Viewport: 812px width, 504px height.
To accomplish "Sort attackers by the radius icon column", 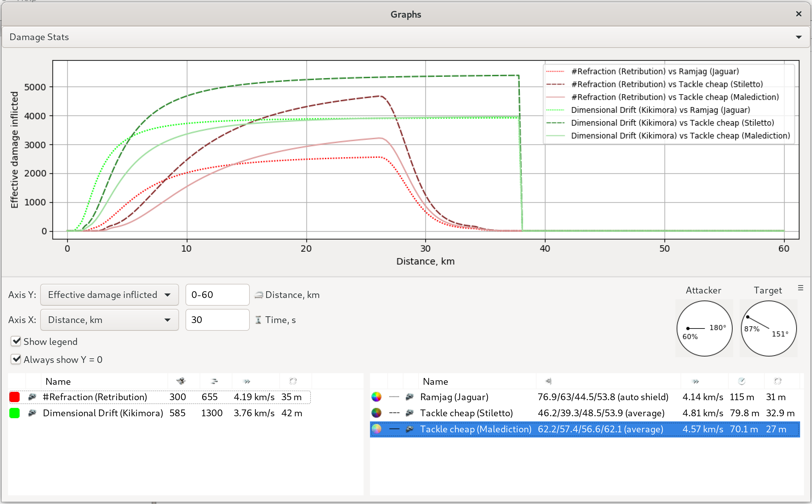I will tap(293, 381).
